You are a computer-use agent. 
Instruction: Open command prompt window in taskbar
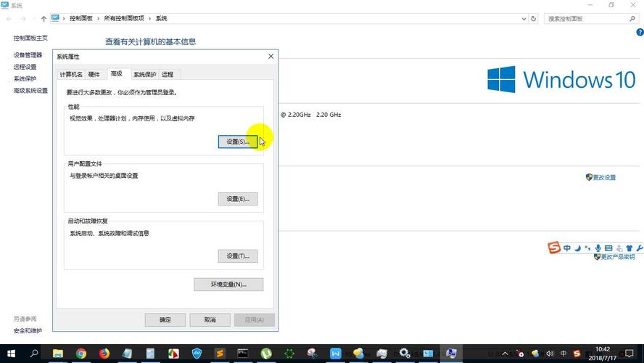click(243, 353)
